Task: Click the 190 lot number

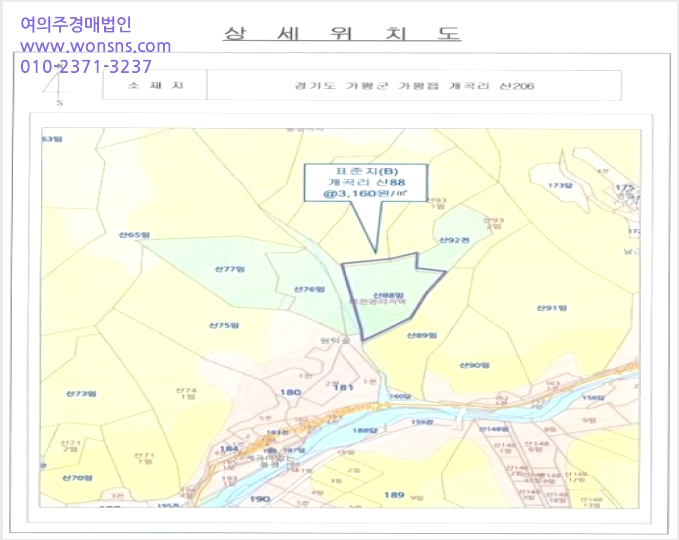Action: click(260, 499)
